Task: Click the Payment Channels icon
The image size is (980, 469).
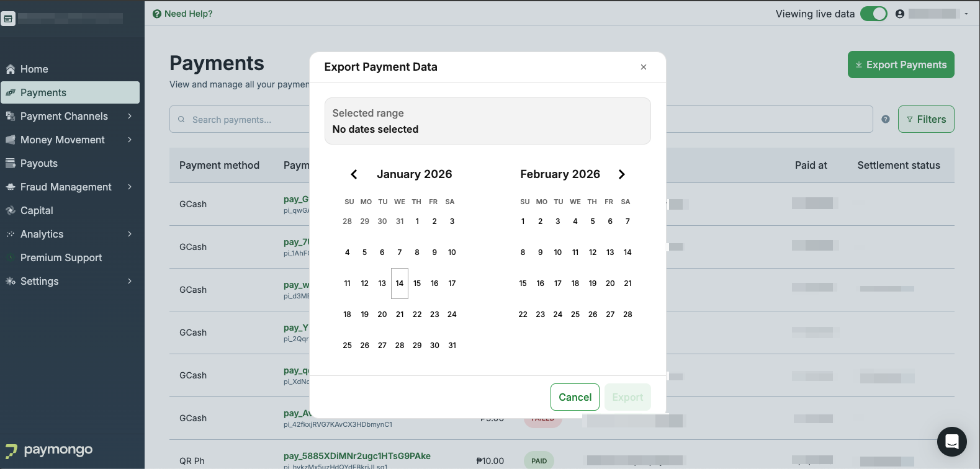Action: coord(11,116)
